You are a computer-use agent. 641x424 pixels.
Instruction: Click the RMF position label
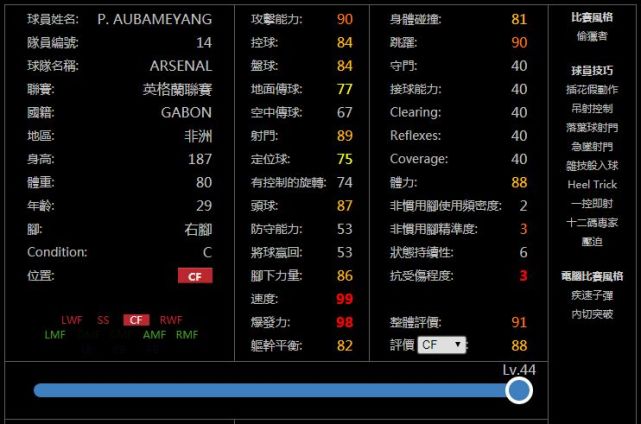[187, 335]
